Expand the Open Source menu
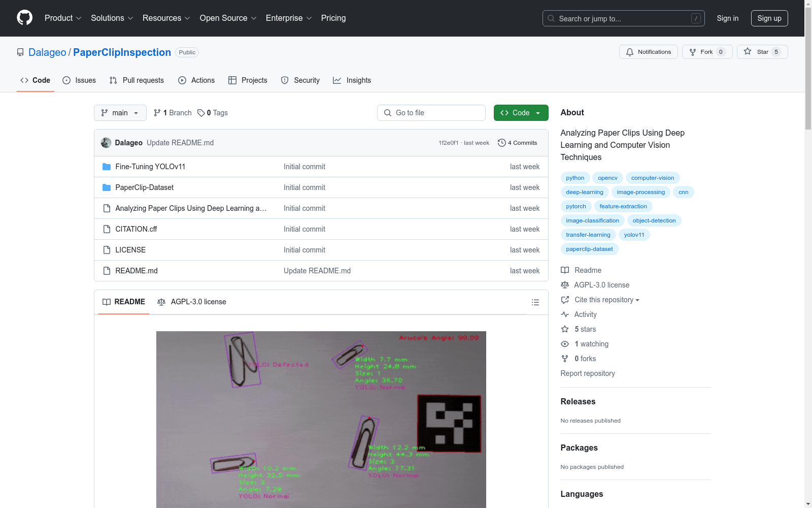This screenshot has width=812, height=508. click(x=228, y=18)
